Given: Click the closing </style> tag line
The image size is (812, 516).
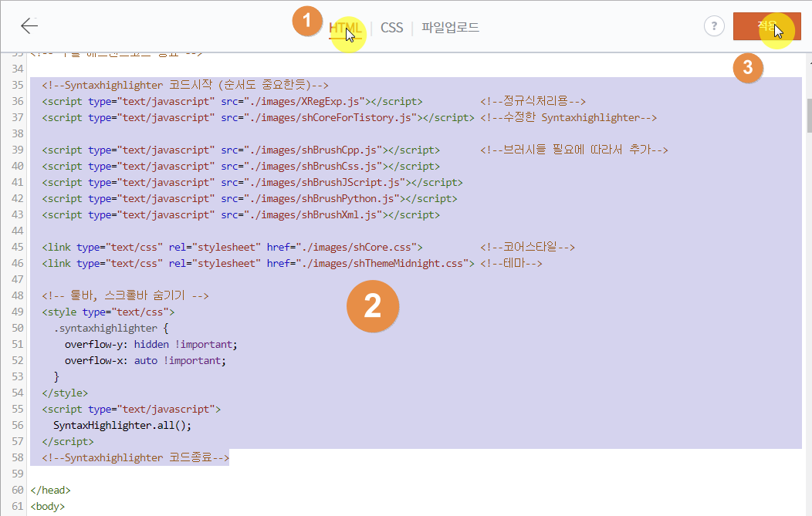Looking at the screenshot, I should tap(65, 393).
